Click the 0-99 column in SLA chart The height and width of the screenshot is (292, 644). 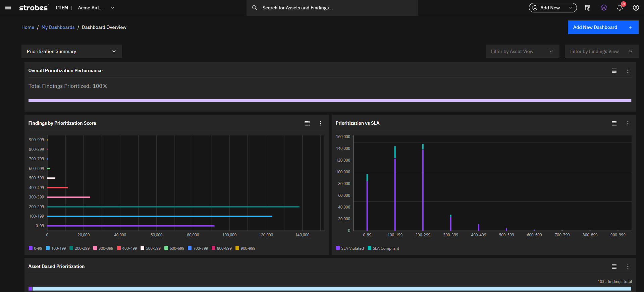[367, 202]
